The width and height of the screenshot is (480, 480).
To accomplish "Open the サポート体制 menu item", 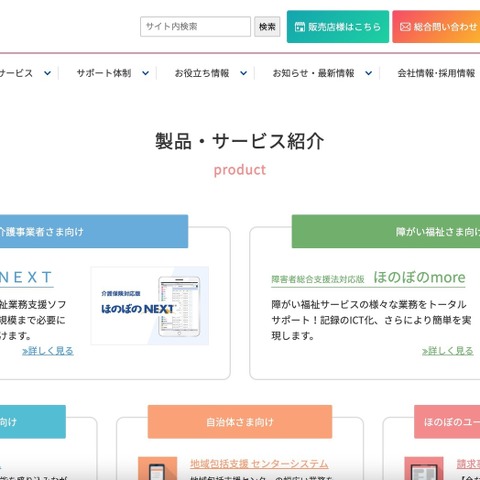I will coord(104,73).
